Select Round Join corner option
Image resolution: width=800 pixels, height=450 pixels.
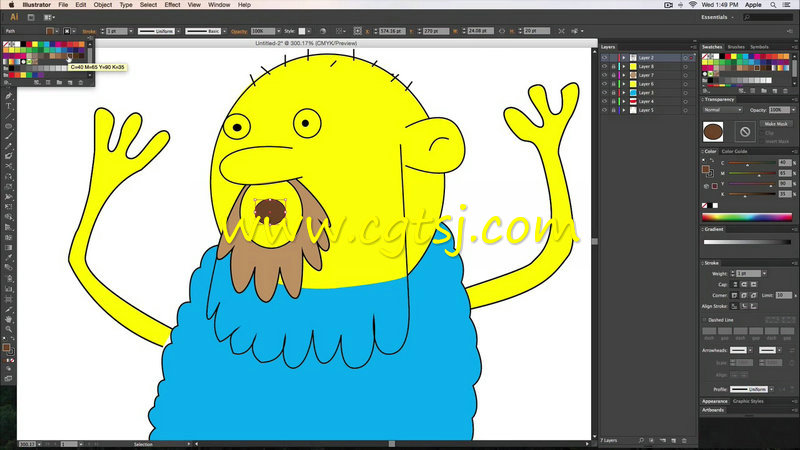click(x=744, y=295)
